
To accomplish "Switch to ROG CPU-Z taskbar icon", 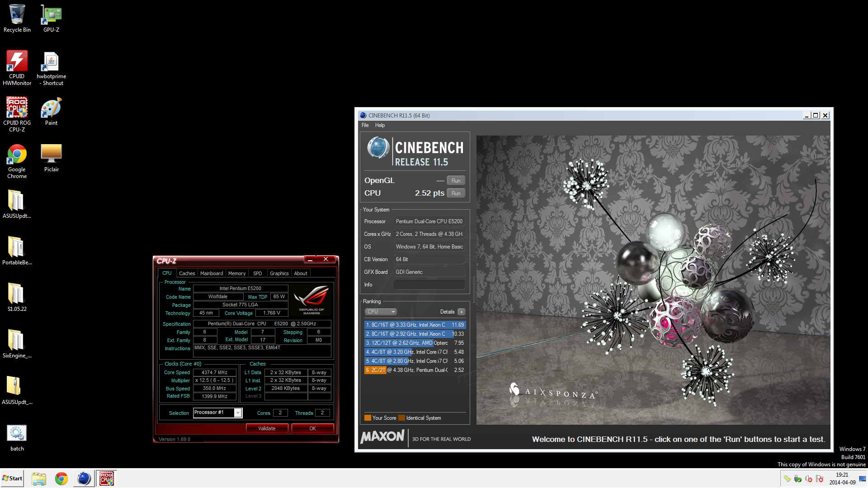I will pos(107,479).
